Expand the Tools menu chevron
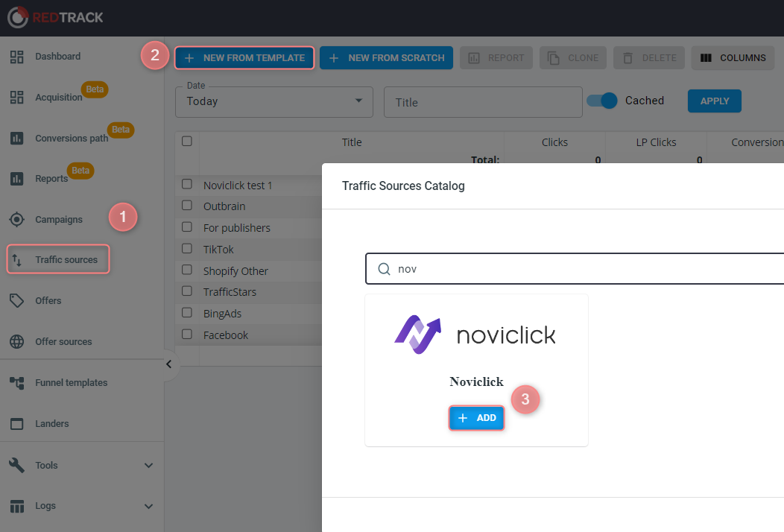 coord(148,466)
